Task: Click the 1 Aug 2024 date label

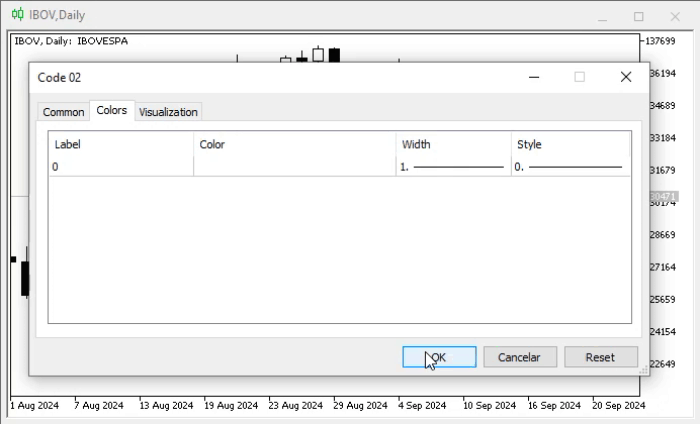Action: 34,405
